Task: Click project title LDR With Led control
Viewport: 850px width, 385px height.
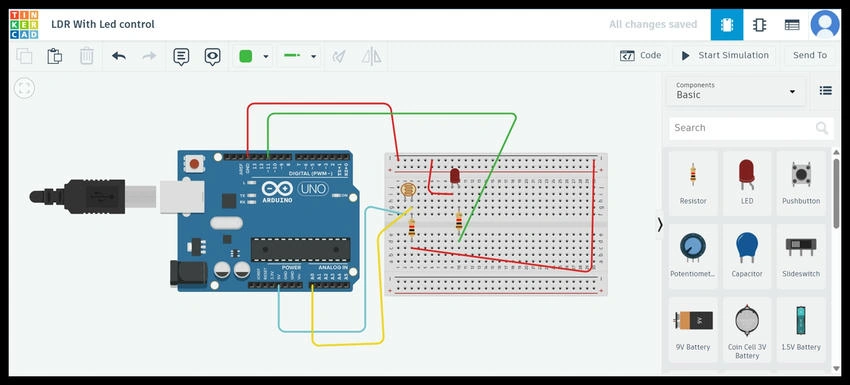Action: tap(103, 24)
